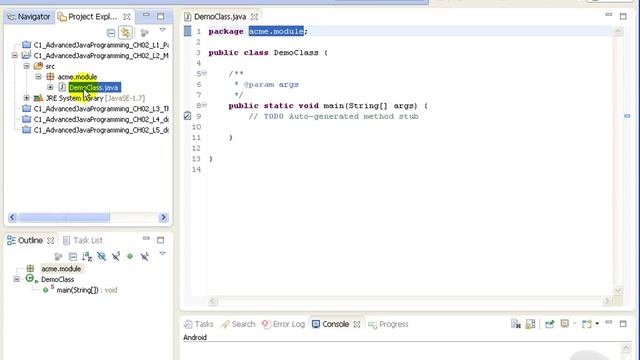Screen dimensions: 640x360
Task: Click the focus on active task icon in Project Explorer
Action: point(144,33)
